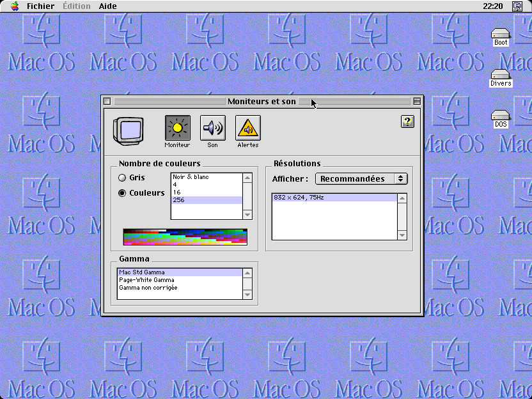The image size is (532, 399).
Task: Click Gamma list scrollbar up arrow
Action: pyautogui.click(x=247, y=273)
